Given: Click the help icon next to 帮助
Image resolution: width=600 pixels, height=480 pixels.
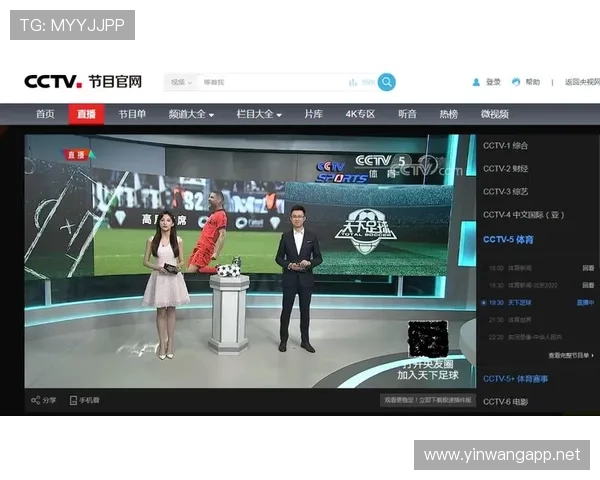Looking at the screenshot, I should pos(516,82).
